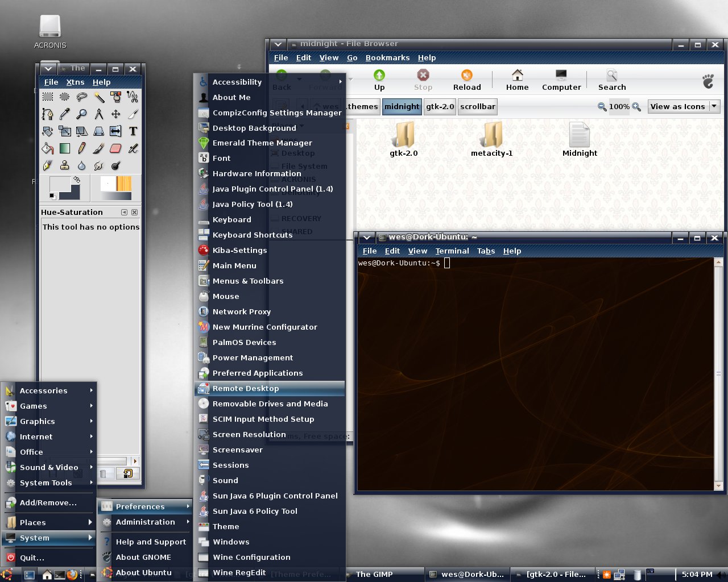
Task: Click Reload in File Browser toolbar
Action: tap(467, 80)
